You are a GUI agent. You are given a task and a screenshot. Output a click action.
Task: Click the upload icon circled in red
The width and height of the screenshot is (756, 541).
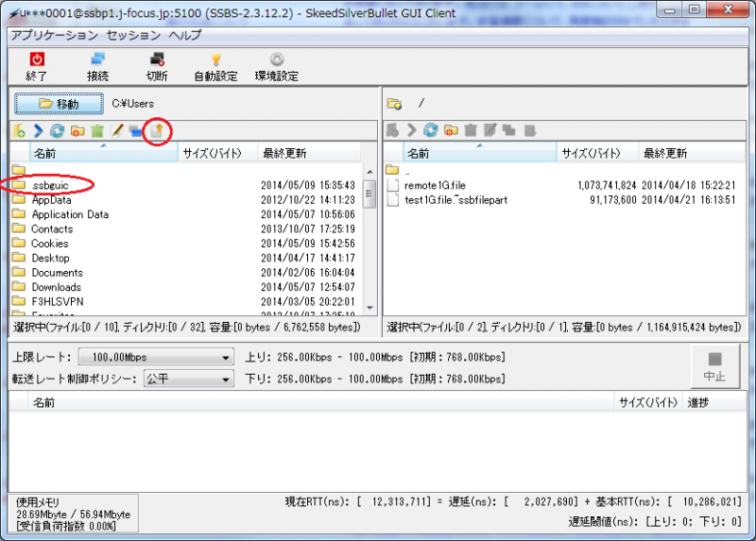tap(158, 131)
